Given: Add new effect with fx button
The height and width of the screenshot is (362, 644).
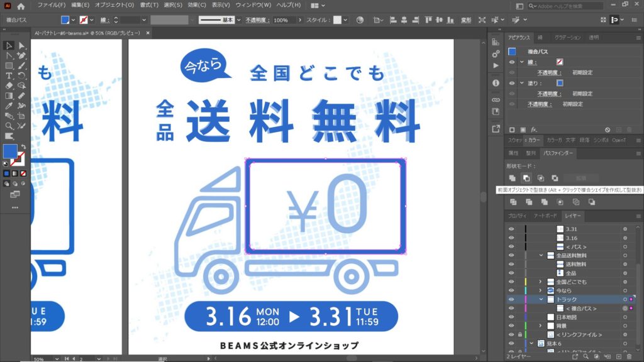Looking at the screenshot, I should [534, 129].
